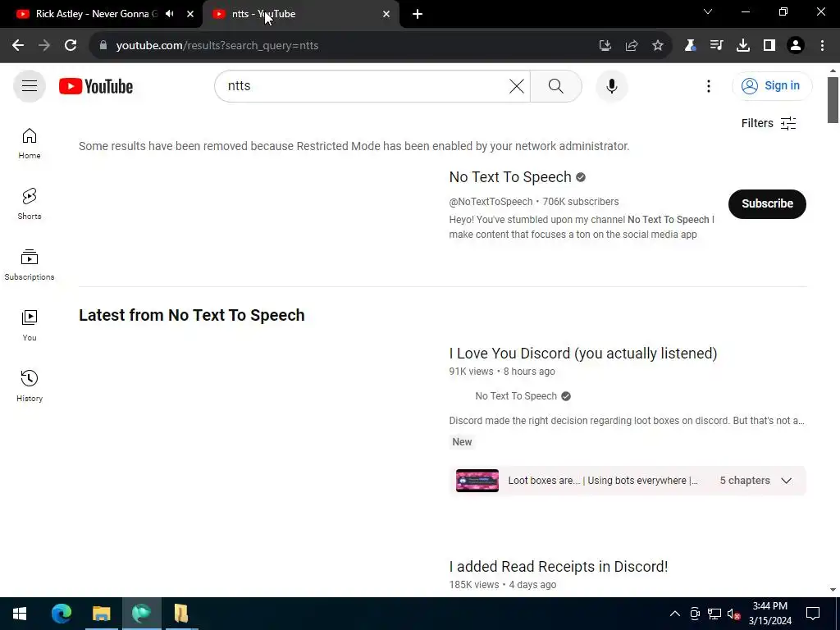Click the install app icon in address bar
This screenshot has width=840, height=630.
pyautogui.click(x=605, y=46)
